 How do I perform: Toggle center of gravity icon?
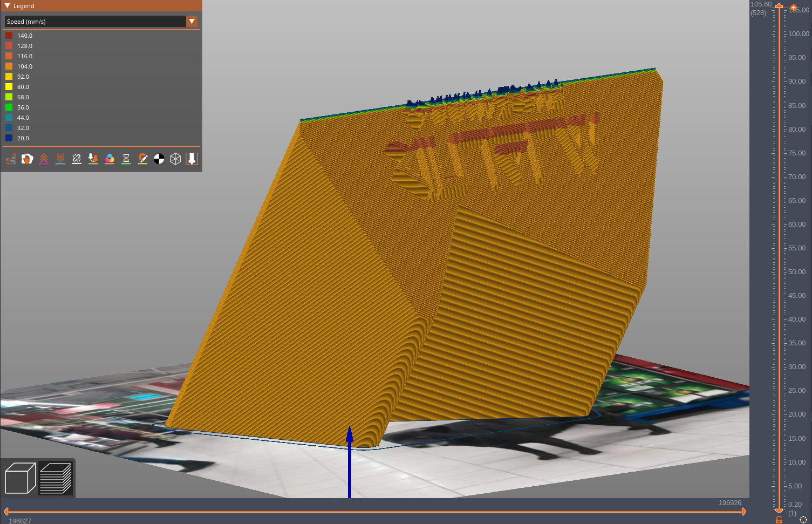[159, 159]
